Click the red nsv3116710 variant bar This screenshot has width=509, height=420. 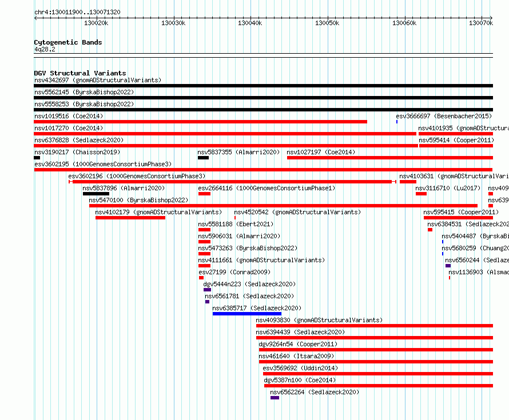pyautogui.click(x=421, y=194)
